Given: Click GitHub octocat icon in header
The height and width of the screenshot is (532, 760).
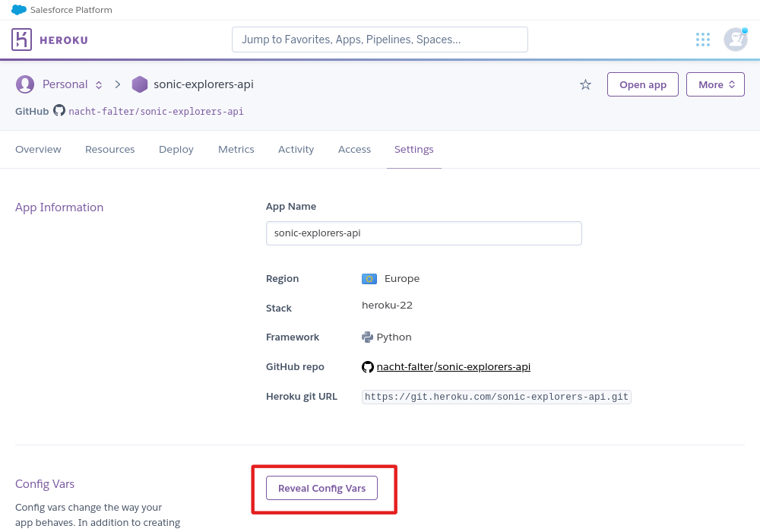Looking at the screenshot, I should [x=59, y=110].
